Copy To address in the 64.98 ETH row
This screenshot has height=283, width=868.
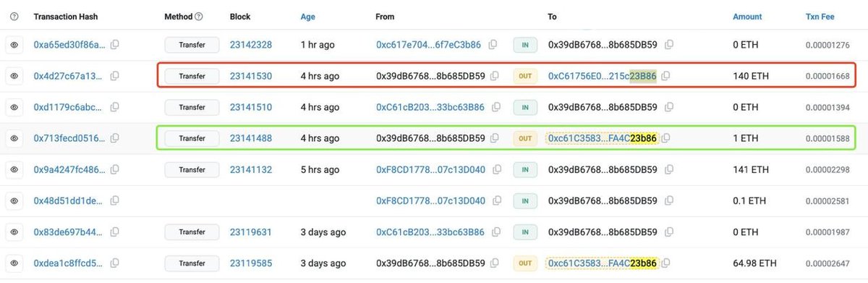coord(666,263)
